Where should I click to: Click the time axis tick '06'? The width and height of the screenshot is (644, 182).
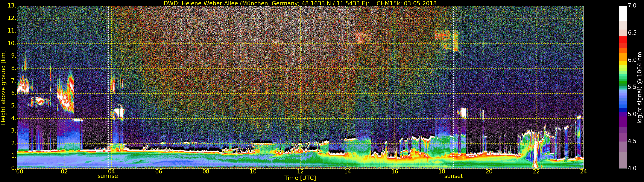tap(158, 172)
